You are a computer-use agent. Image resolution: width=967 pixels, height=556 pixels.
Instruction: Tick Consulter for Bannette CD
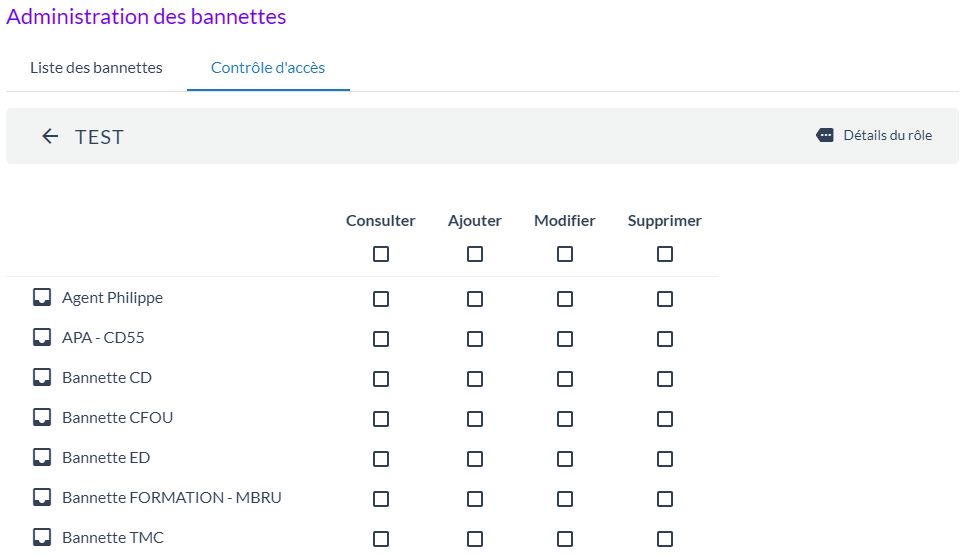click(x=381, y=379)
